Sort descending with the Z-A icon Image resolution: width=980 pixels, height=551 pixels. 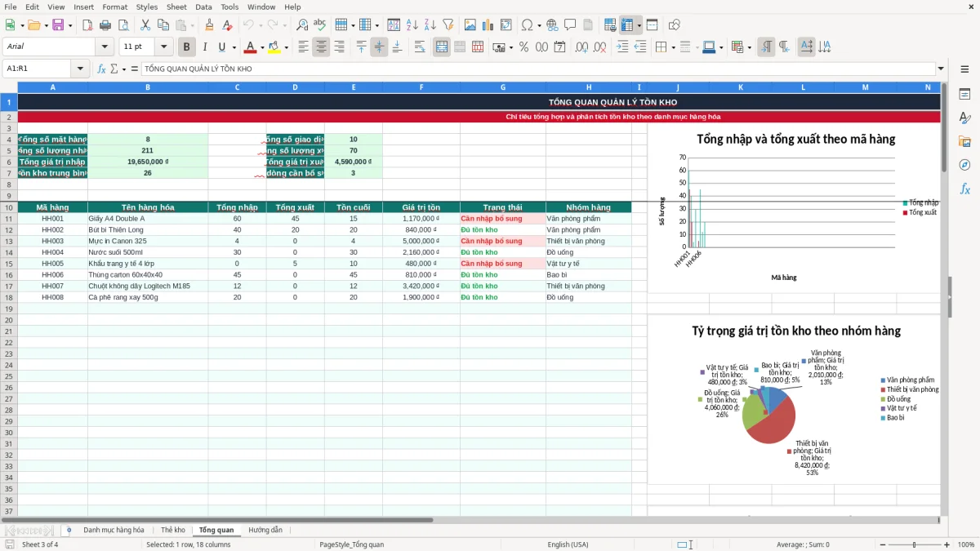pos(430,25)
